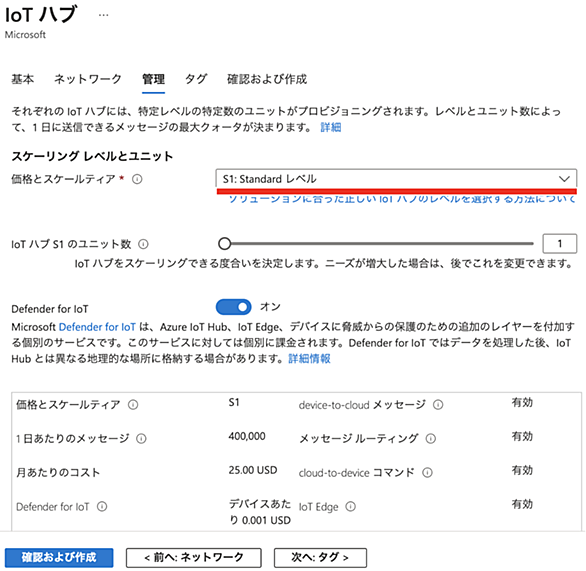Click the 有効 status for IoT Edge
This screenshot has width=586, height=571.
[522, 504]
